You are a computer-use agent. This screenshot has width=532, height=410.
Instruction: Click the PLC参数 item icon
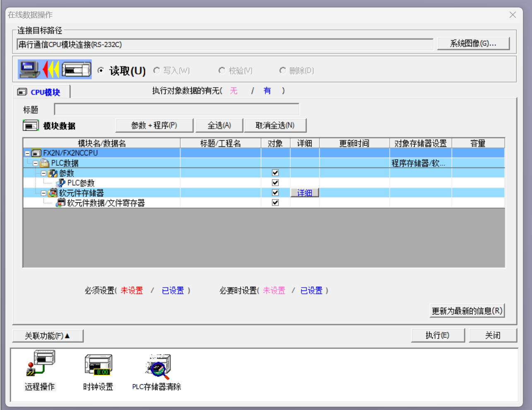(x=61, y=183)
